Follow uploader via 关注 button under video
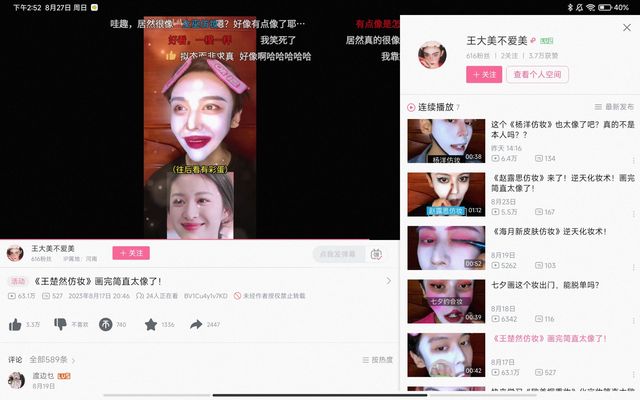 click(131, 253)
